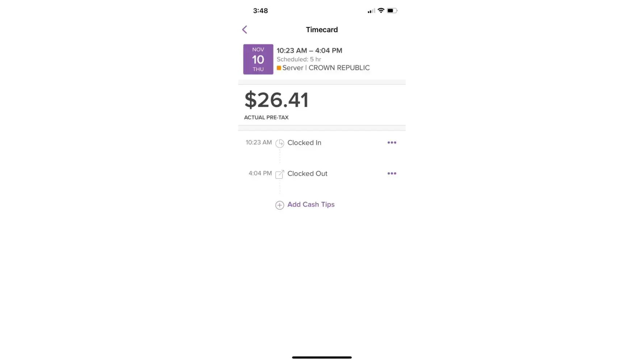Select the Clocked In entry label
The width and height of the screenshot is (644, 362).
point(304,143)
